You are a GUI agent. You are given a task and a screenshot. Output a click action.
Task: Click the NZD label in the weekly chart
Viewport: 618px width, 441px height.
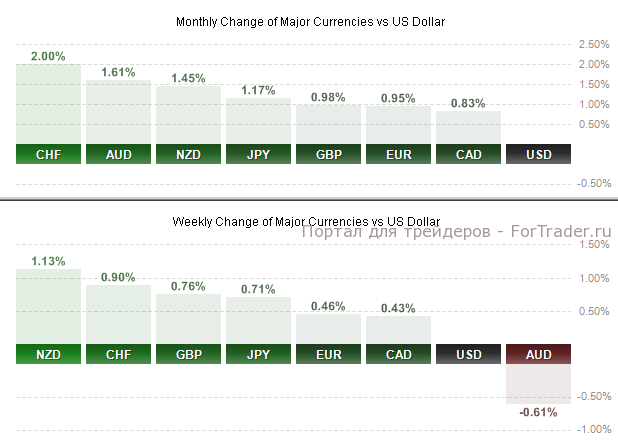(48, 353)
